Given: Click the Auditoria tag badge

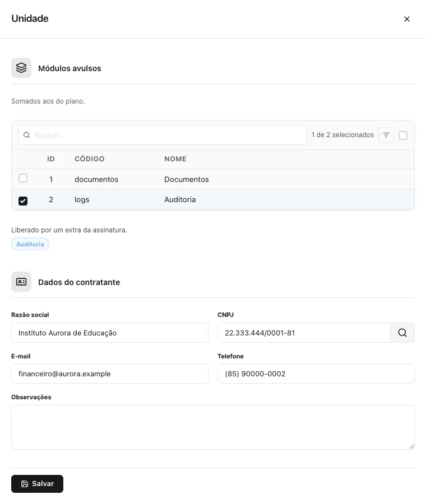Looking at the screenshot, I should tap(30, 244).
